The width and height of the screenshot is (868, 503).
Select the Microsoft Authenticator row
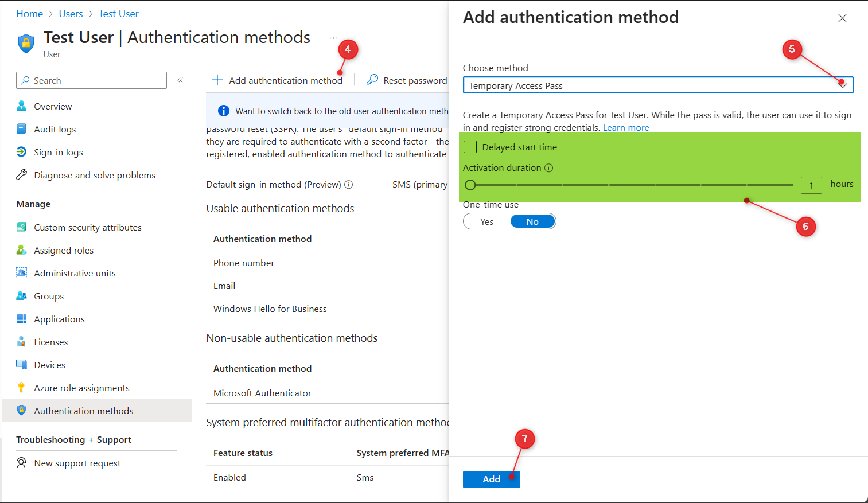327,393
